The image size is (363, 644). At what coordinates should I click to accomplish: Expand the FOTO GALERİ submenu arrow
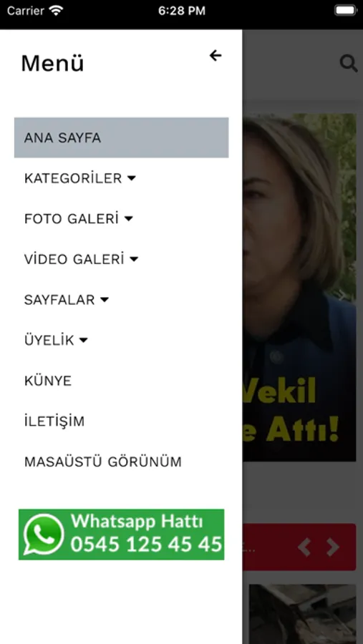[x=128, y=219]
